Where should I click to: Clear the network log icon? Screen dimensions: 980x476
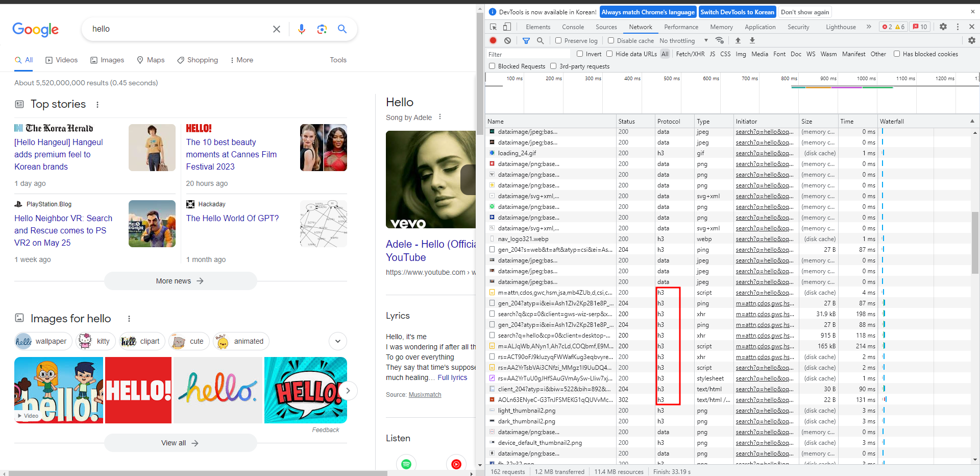tap(507, 40)
